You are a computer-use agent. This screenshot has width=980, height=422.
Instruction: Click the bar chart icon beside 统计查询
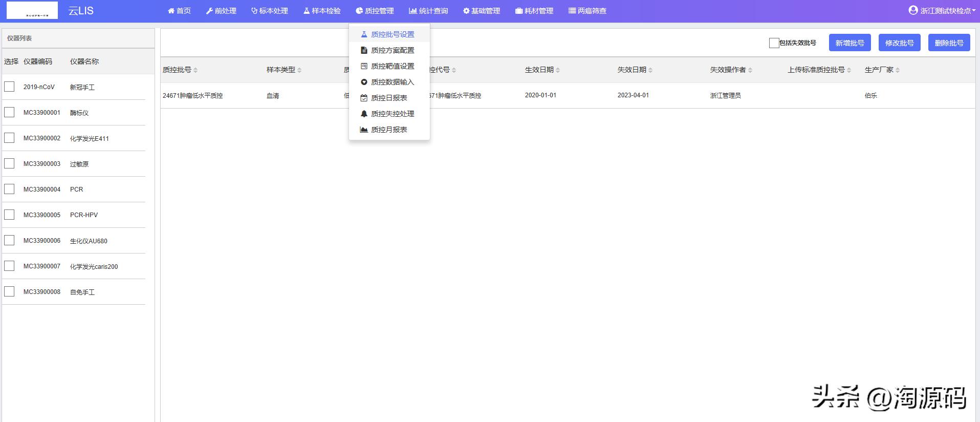tap(413, 11)
